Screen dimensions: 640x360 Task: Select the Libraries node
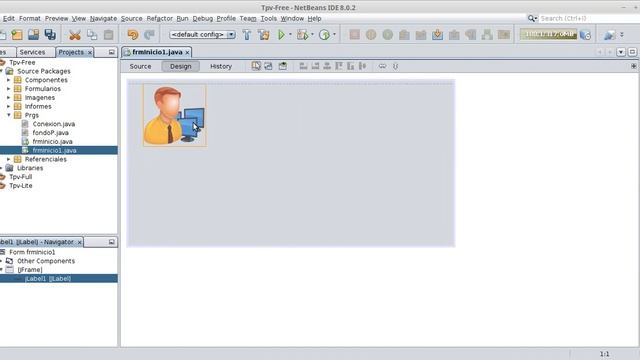[30, 168]
